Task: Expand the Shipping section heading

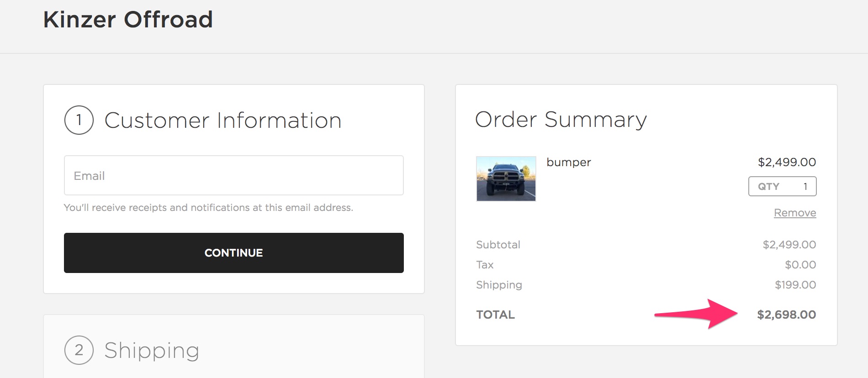Action: pos(152,351)
